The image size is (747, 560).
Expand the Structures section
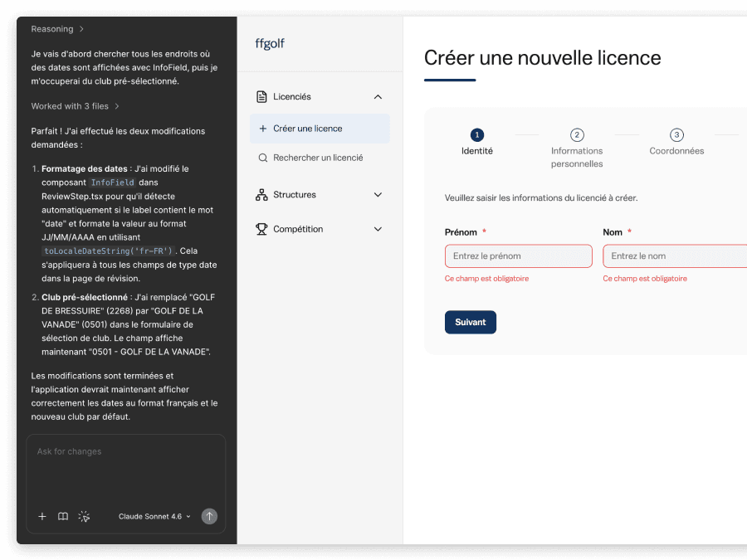(378, 194)
